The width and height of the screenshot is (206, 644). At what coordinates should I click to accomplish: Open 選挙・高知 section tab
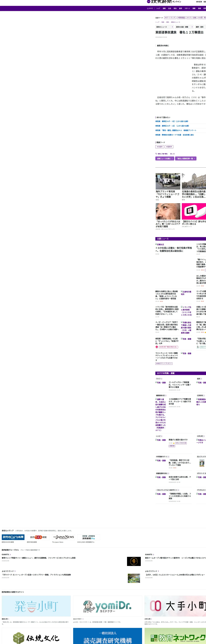pos(200,27)
